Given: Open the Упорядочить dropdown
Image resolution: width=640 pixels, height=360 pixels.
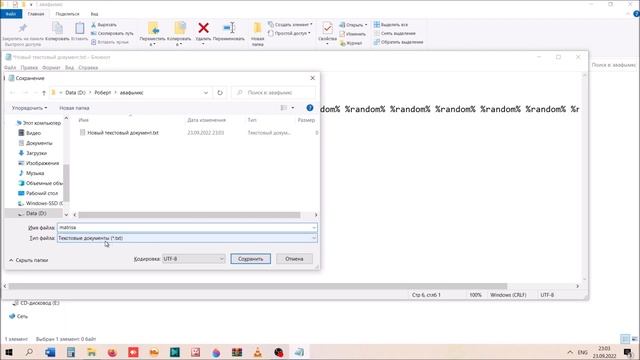Looking at the screenshot, I should point(29,108).
